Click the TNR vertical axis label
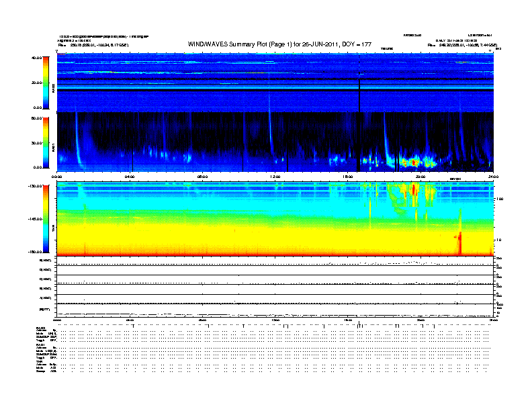The image size is (532, 411). (53, 228)
